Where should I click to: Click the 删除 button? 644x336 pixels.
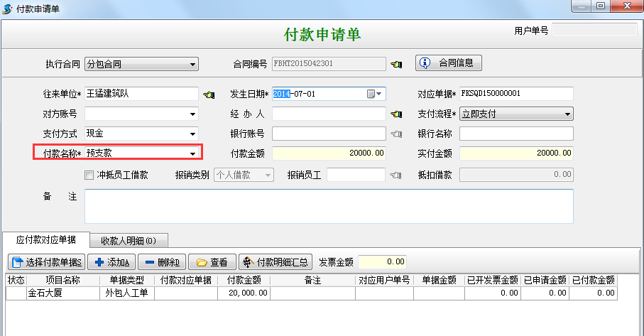coord(162,262)
